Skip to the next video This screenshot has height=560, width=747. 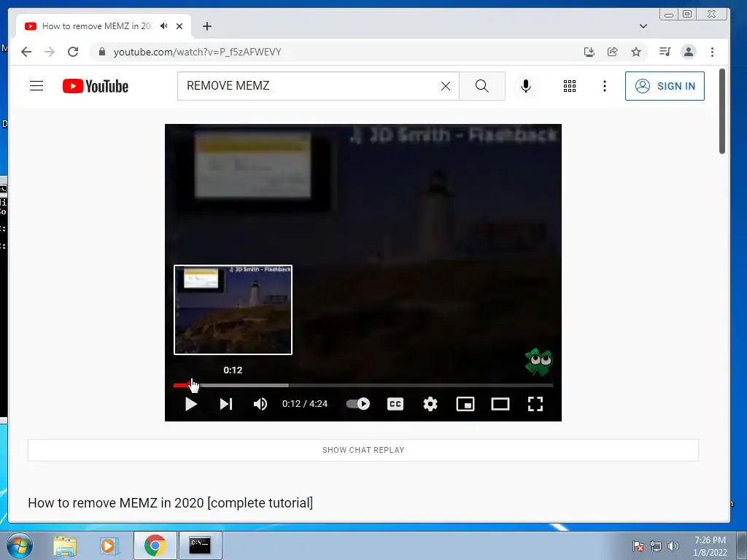(226, 404)
